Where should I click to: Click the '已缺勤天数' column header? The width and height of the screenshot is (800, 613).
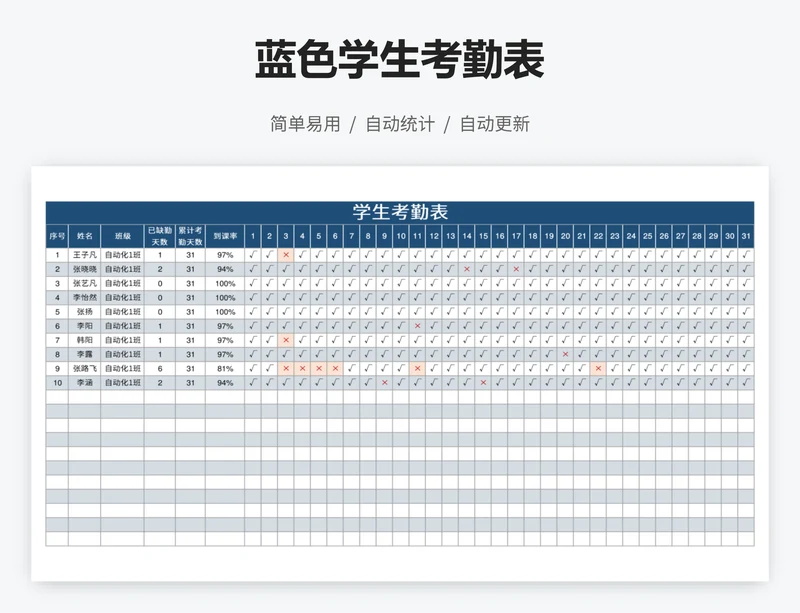click(160, 236)
